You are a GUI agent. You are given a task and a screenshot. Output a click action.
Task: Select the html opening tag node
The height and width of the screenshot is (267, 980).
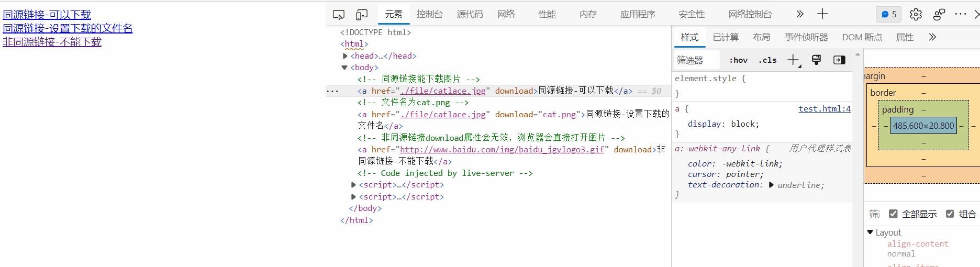pyautogui.click(x=354, y=44)
